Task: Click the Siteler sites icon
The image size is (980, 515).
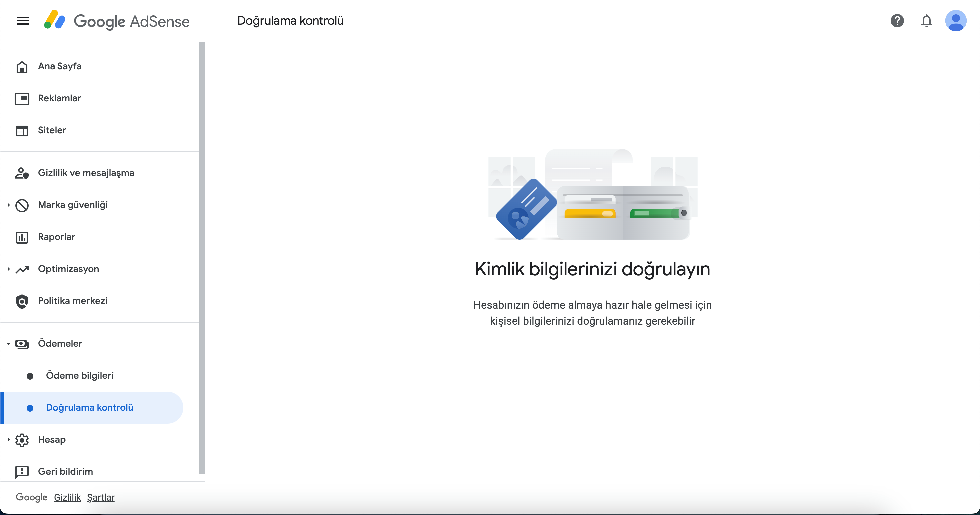Action: pos(22,130)
